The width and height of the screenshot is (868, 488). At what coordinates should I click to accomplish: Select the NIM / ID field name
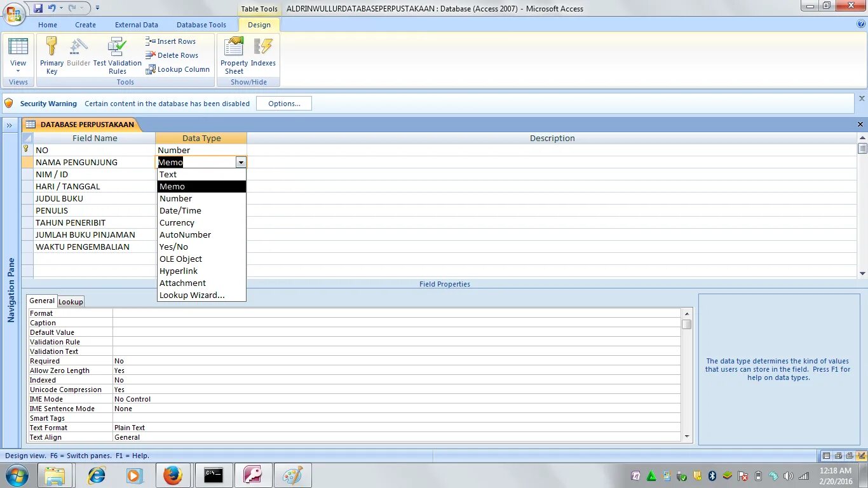click(94, 174)
